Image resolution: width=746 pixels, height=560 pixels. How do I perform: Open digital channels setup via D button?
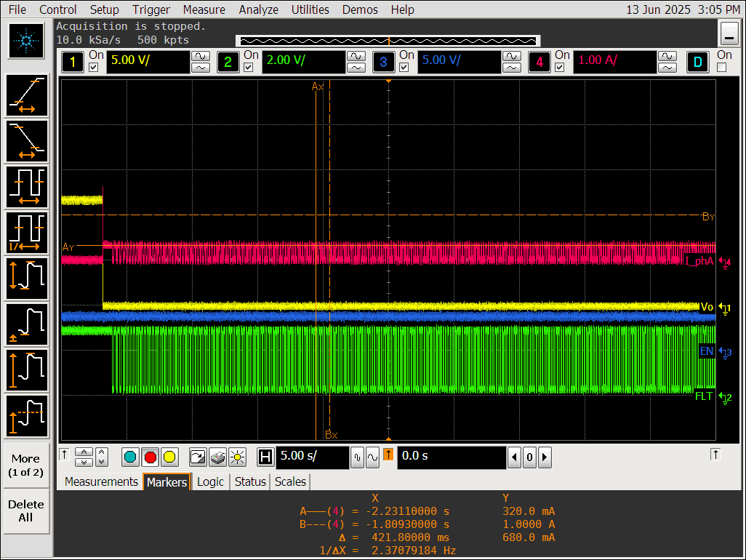697,62
